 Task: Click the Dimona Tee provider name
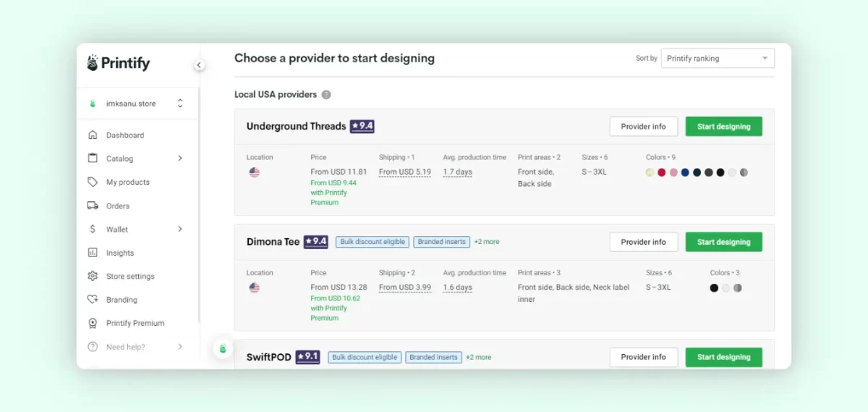click(273, 242)
